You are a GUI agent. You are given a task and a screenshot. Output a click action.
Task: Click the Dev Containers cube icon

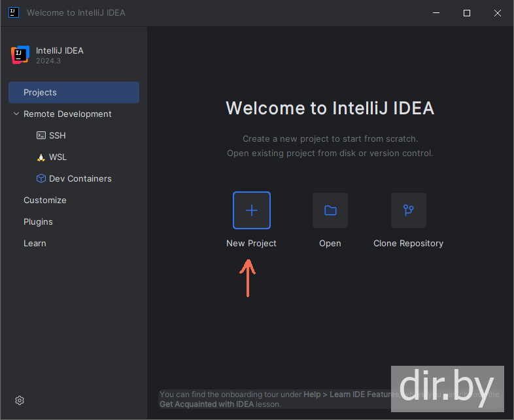click(x=41, y=179)
